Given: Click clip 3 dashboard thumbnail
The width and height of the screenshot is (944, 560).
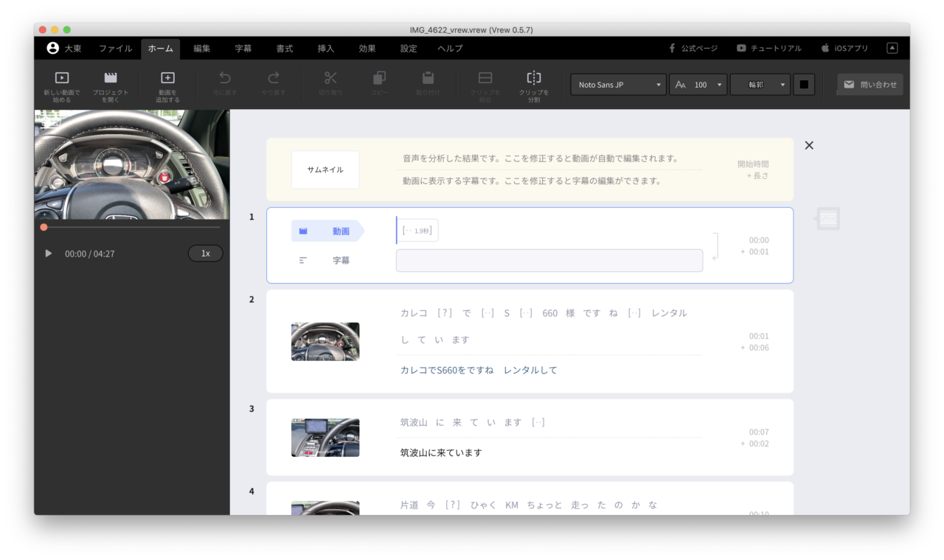Looking at the screenshot, I should (325, 438).
